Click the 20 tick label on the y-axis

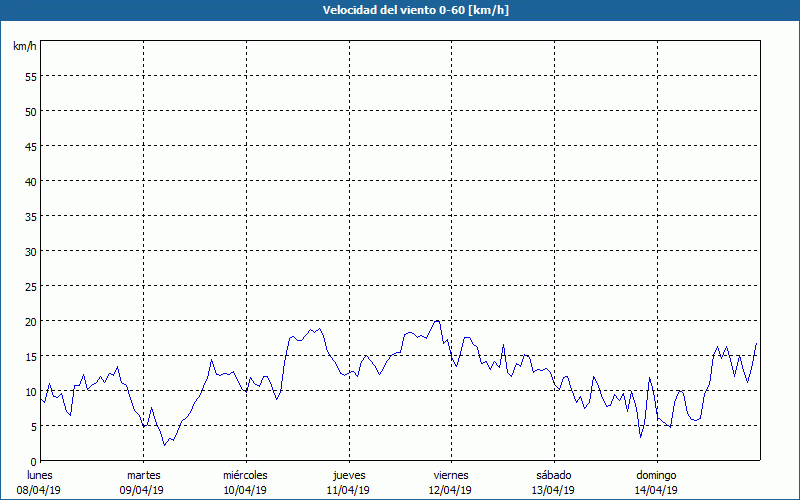30,321
